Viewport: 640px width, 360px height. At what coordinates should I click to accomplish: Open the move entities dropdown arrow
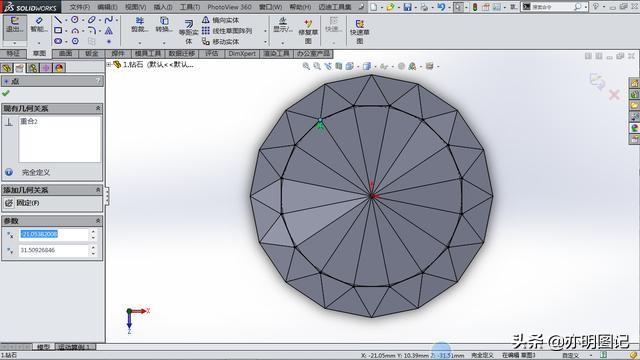tap(265, 42)
